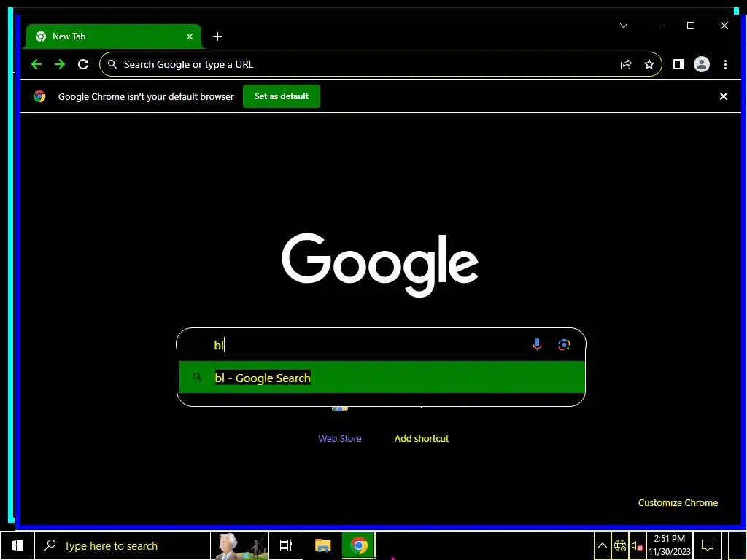Open the side panel icon
Image resolution: width=747 pixels, height=560 pixels.
[678, 64]
